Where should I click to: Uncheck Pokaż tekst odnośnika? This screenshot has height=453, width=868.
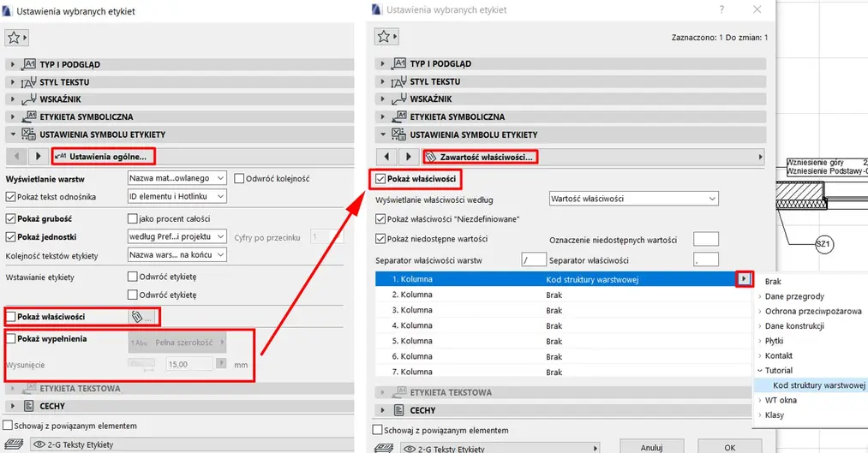tap(10, 196)
